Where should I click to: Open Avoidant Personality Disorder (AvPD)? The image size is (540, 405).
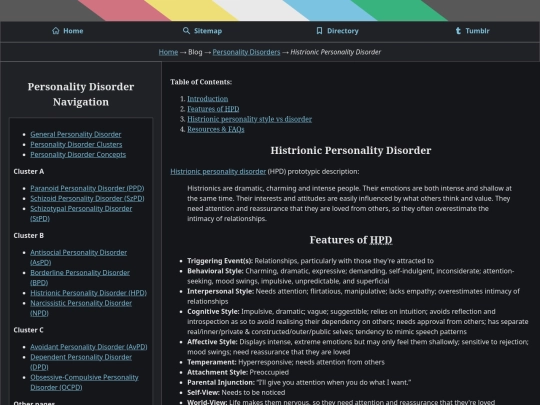coord(89,347)
